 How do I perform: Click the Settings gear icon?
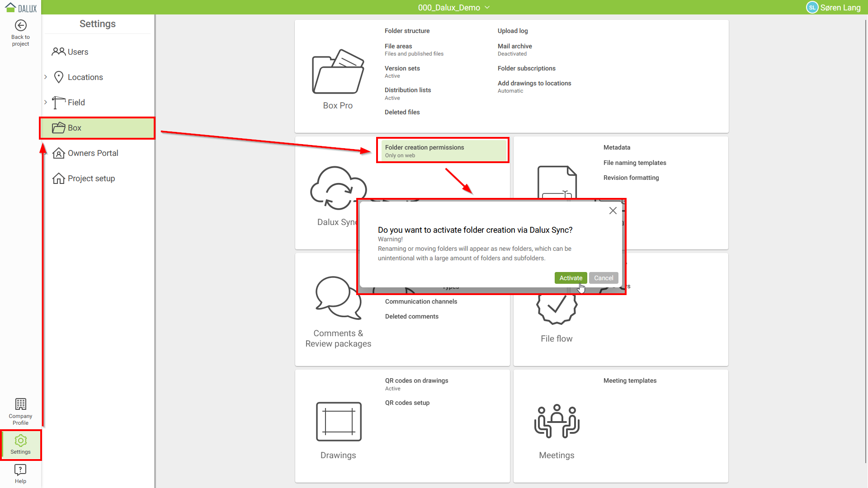[20, 441]
